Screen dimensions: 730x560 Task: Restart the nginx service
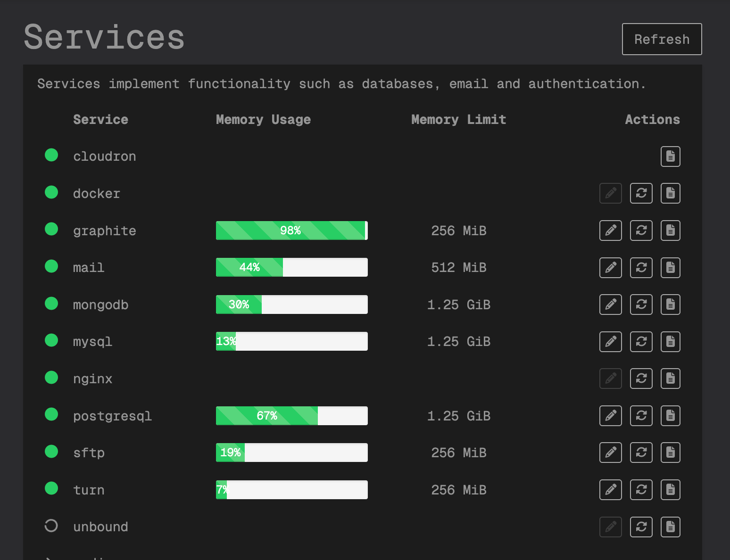coord(641,379)
